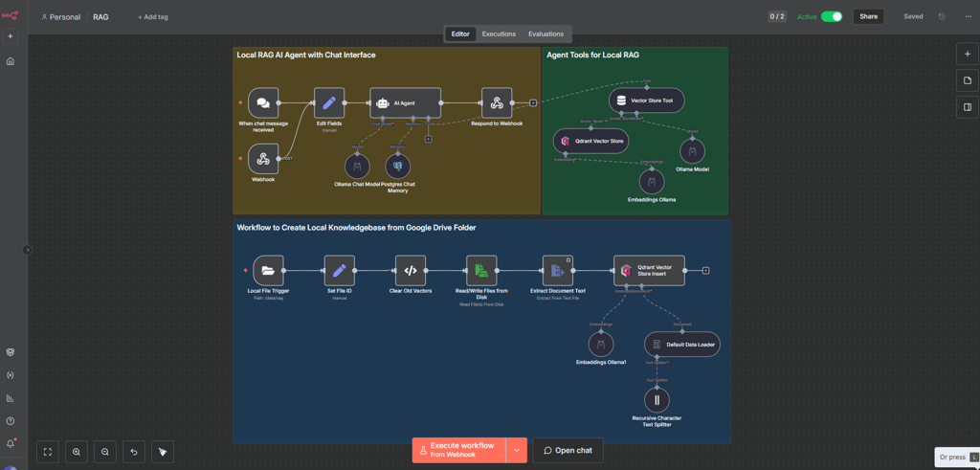
Task: Open the Home overview icon in sidebar
Action: point(10,61)
